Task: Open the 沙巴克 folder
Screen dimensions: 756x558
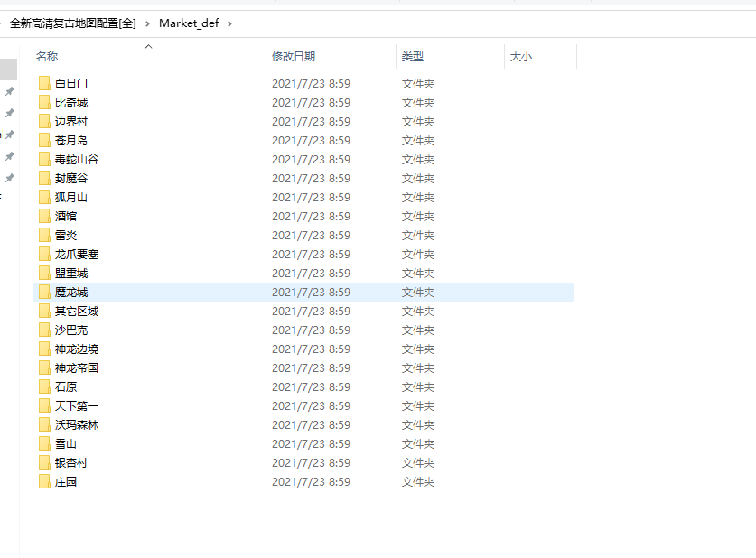Action: pyautogui.click(x=68, y=330)
